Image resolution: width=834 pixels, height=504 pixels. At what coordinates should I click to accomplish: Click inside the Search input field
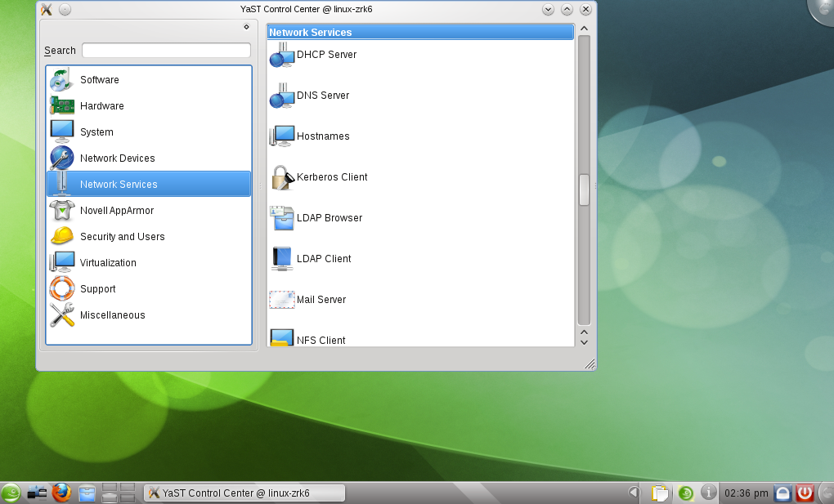[166, 51]
